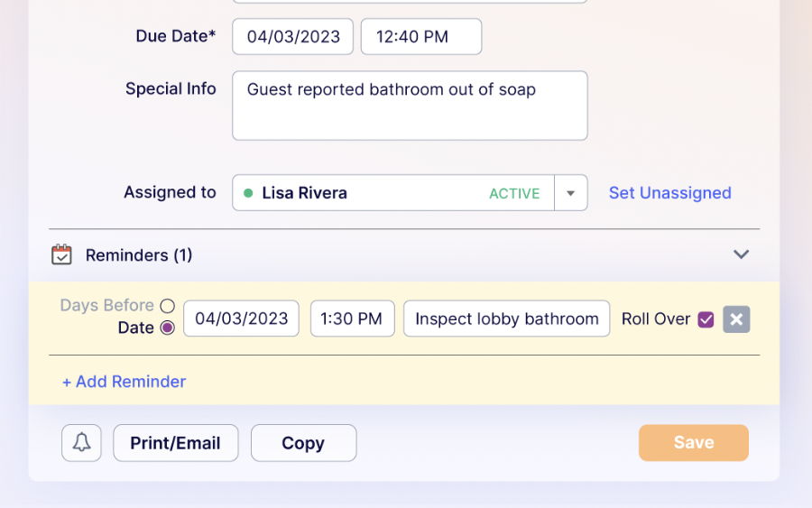This screenshot has width=812, height=508.
Task: Select the Days Before radio button
Action: coord(167,306)
